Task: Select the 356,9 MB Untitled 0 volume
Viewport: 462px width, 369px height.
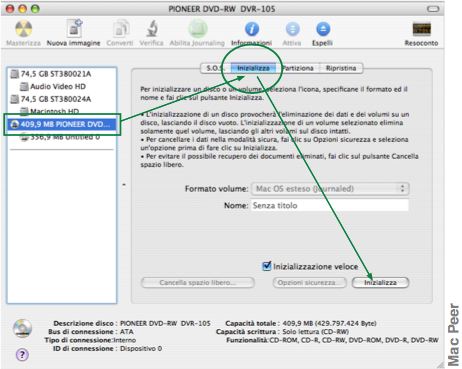Action: click(62, 137)
